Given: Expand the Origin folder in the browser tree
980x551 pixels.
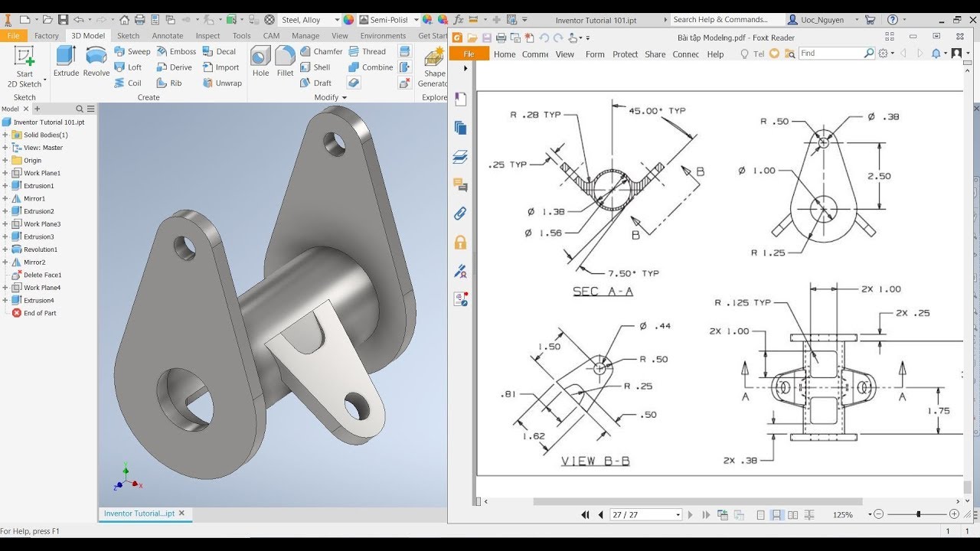Looking at the screenshot, I should pos(6,160).
